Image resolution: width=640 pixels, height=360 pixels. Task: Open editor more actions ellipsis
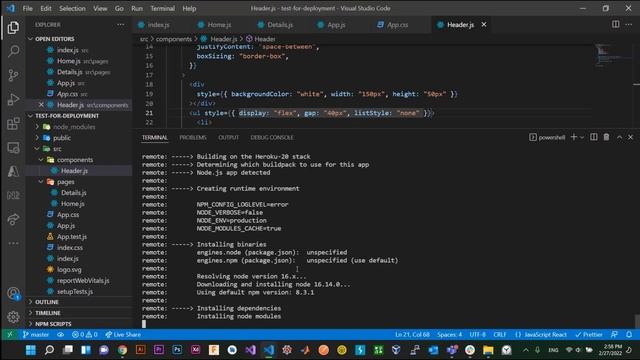click(x=629, y=24)
